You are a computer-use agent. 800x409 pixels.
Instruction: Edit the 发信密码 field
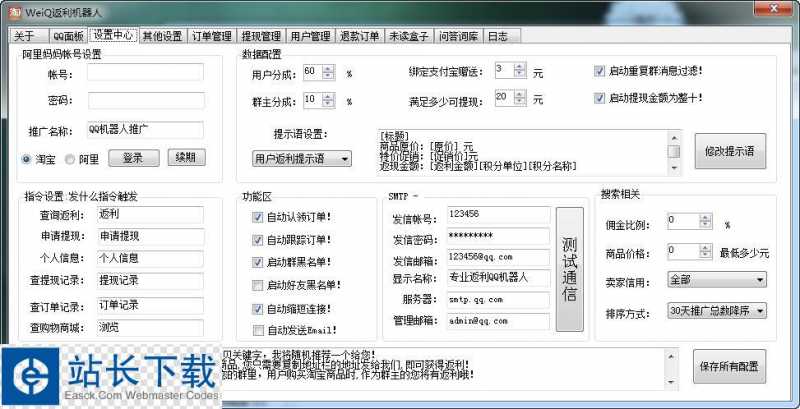(x=498, y=236)
